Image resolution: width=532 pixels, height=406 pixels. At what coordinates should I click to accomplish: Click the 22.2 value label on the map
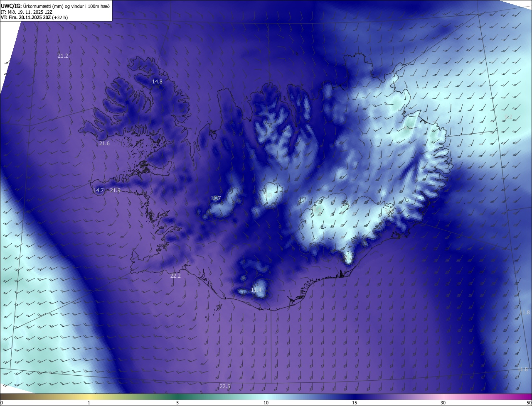pos(175,276)
